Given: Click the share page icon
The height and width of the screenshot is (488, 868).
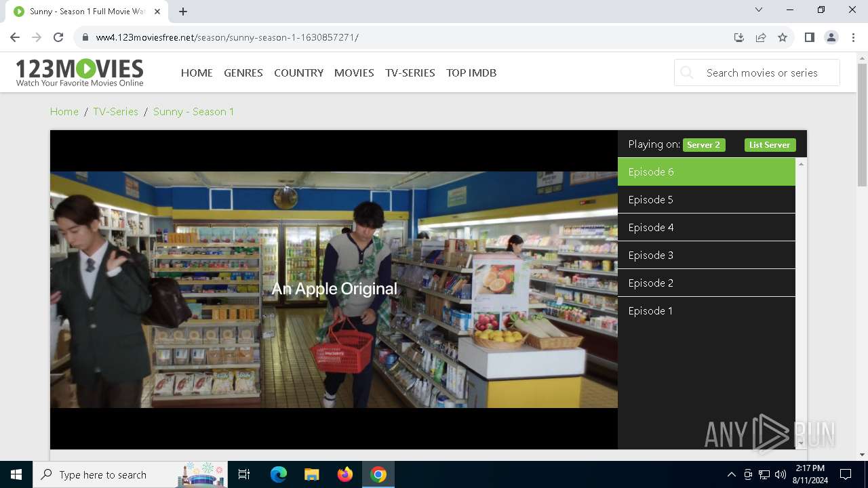Looking at the screenshot, I should tap(761, 37).
